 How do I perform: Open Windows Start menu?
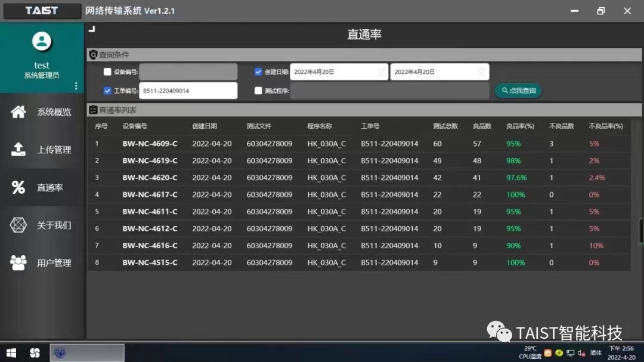[11, 352]
